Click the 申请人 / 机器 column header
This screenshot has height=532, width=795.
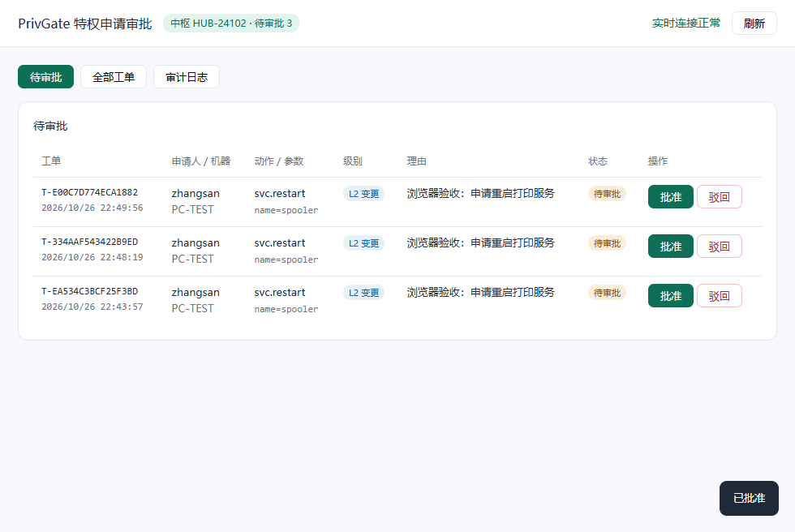click(201, 161)
